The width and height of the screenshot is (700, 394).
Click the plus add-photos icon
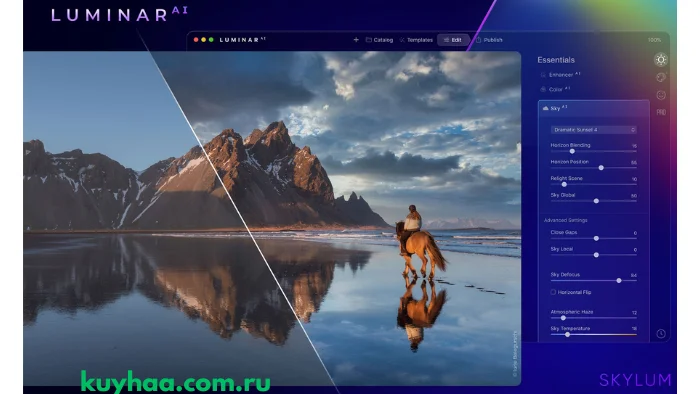(x=356, y=40)
